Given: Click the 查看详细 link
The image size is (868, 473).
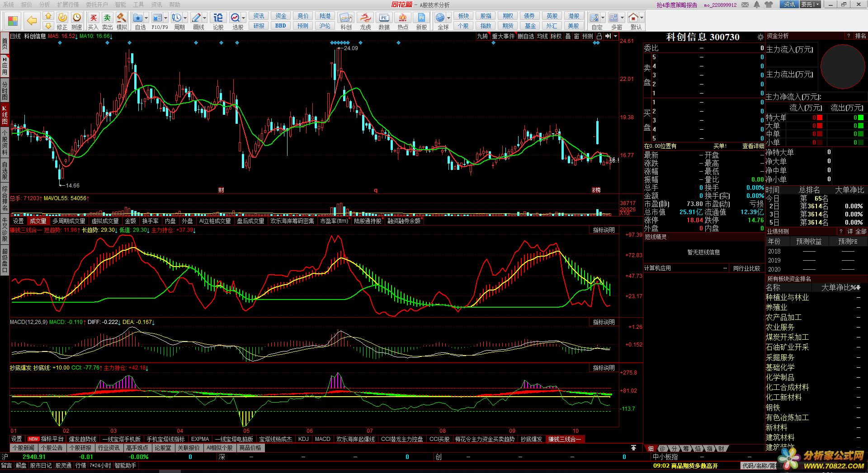Looking at the screenshot, I should click(x=753, y=146).
